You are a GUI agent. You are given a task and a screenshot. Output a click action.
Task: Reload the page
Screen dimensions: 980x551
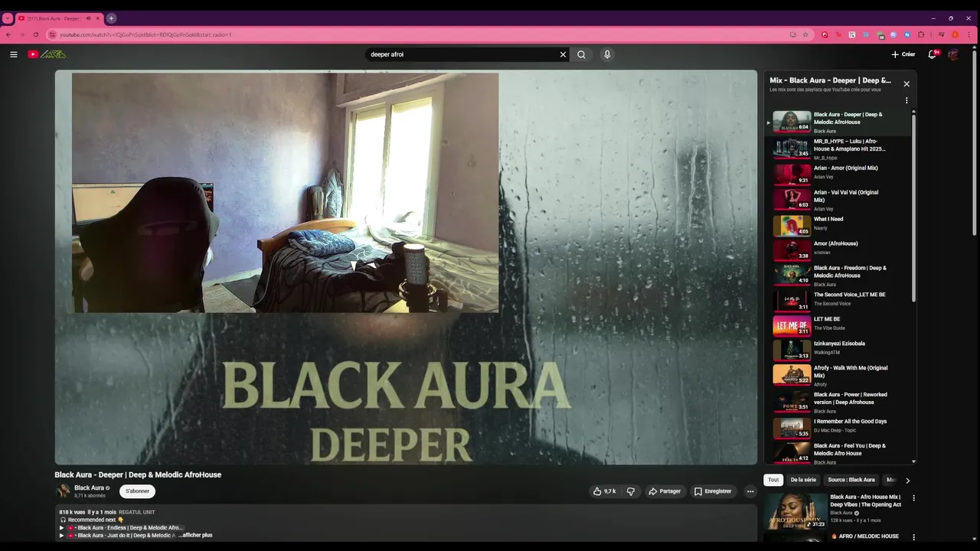click(35, 34)
